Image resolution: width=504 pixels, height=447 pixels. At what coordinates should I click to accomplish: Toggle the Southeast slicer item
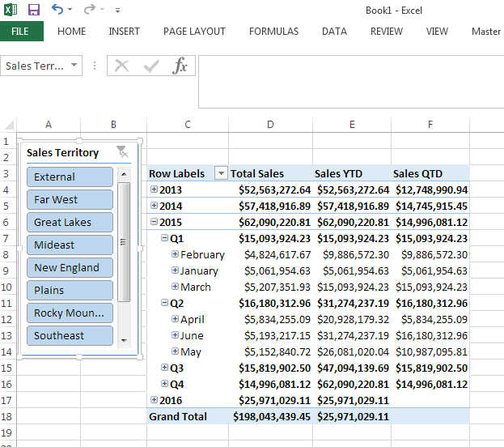tap(70, 335)
